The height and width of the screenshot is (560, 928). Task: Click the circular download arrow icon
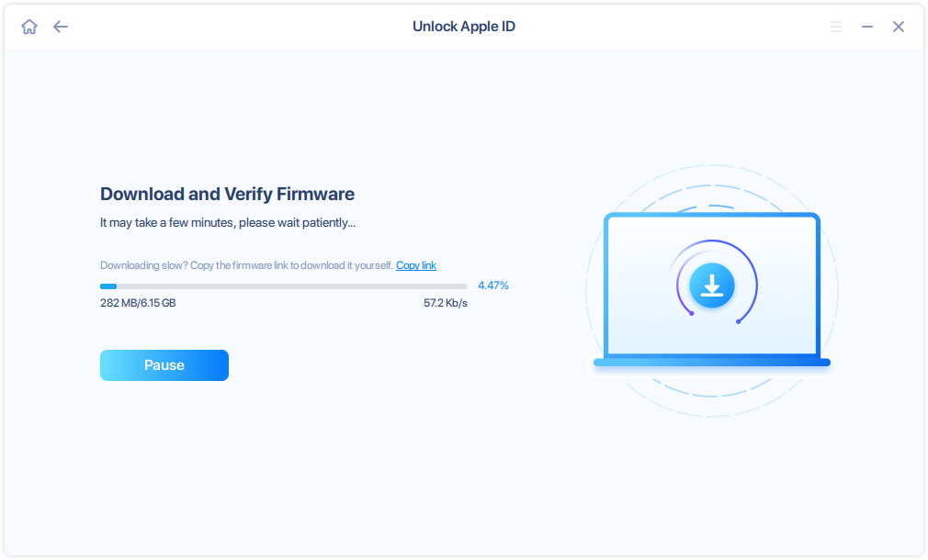click(x=712, y=286)
